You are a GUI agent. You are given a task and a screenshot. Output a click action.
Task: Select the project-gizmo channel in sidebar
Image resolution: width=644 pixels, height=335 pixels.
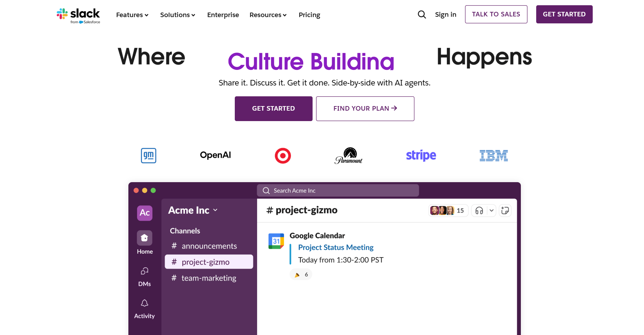pyautogui.click(x=209, y=262)
